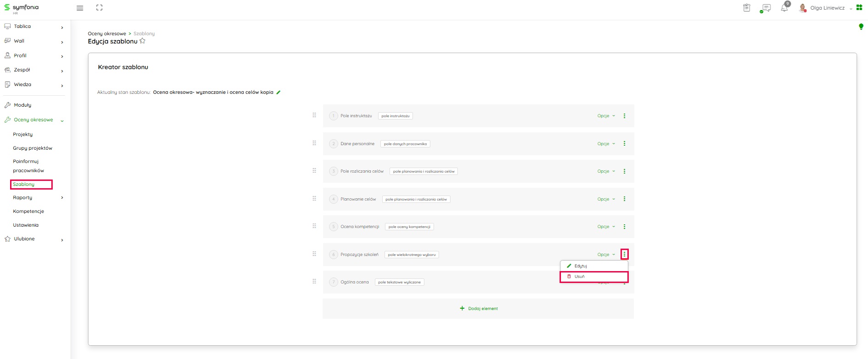
Task: Open the three-dot menu for Pole instruktażu
Action: point(624,116)
